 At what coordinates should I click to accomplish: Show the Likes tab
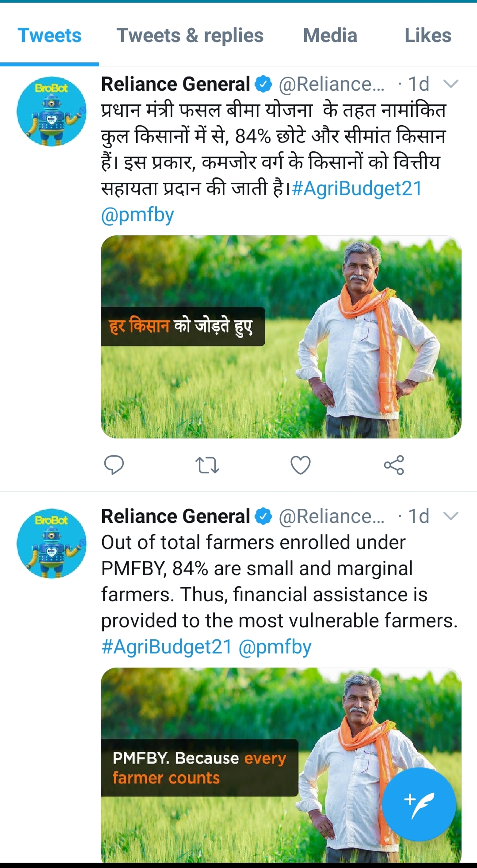[428, 35]
